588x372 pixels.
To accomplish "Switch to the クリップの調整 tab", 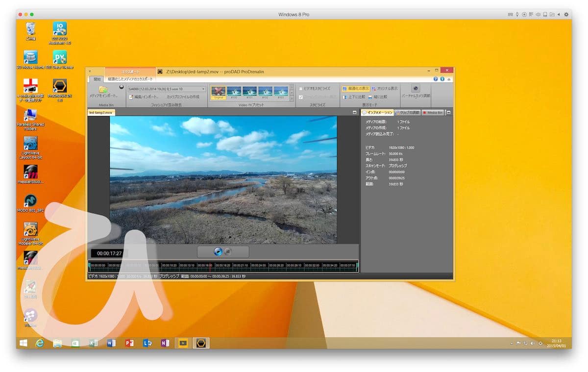I will pyautogui.click(x=407, y=113).
